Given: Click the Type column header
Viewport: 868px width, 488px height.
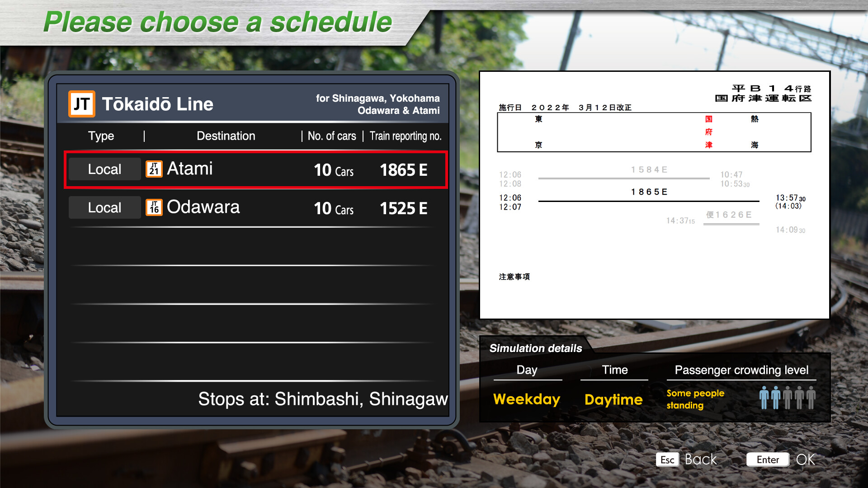Looking at the screenshot, I should (x=101, y=136).
